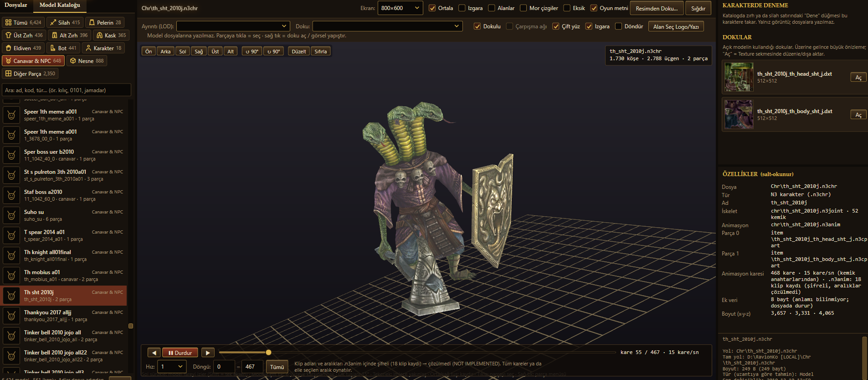Fit the view with Sığdır button
Screen dimensions: 868x380
698,9
